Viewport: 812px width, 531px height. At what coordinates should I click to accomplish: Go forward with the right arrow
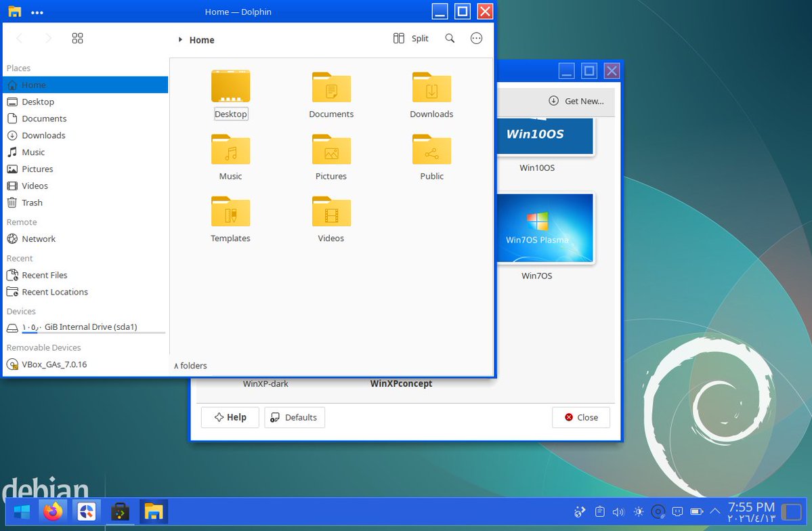(48, 39)
